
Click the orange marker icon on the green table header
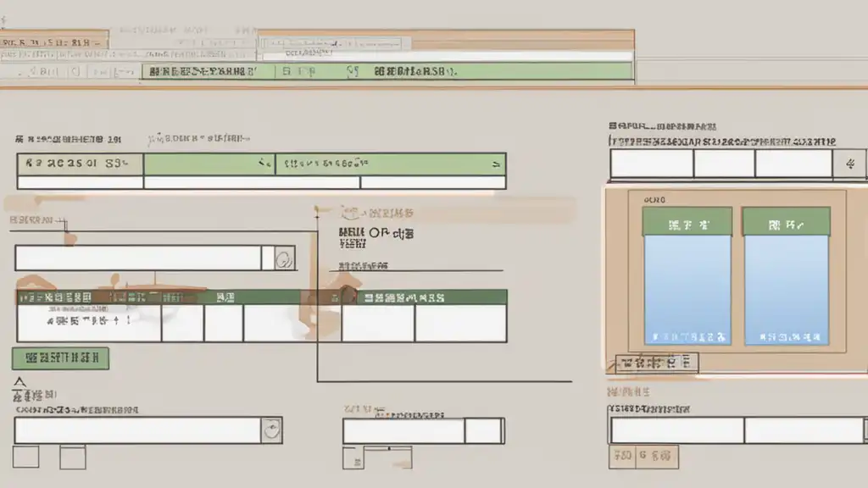346,296
